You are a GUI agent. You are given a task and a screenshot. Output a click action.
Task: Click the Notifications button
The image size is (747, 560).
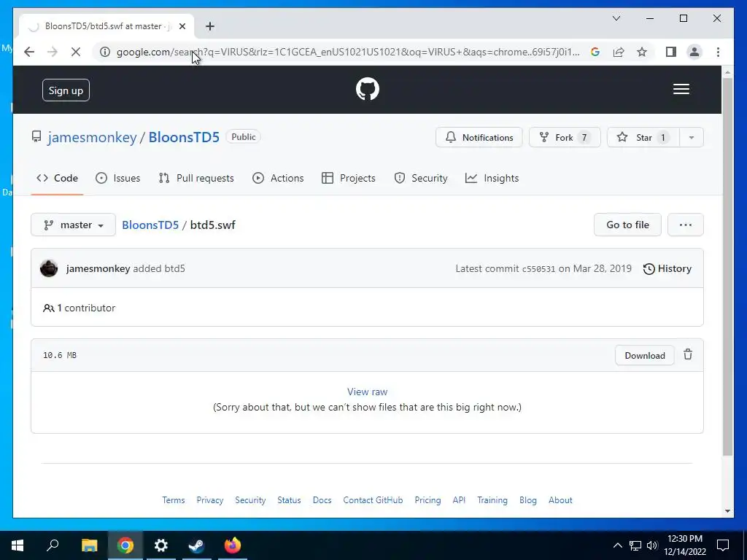(479, 138)
